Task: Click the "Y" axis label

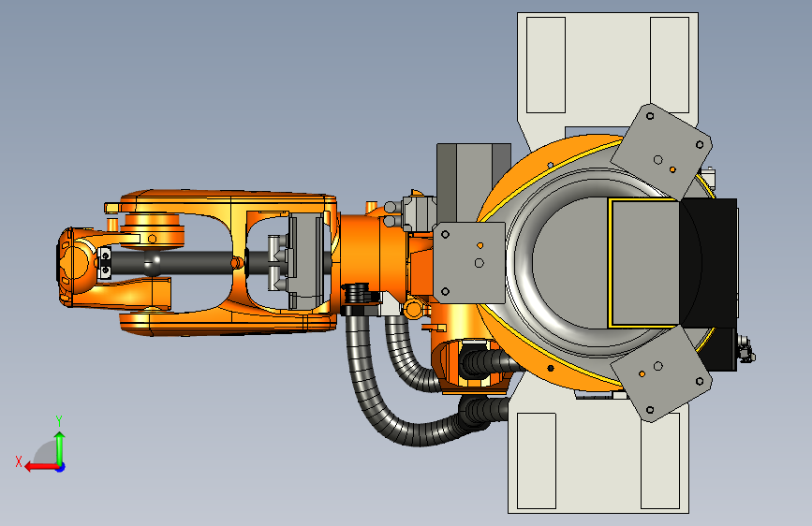Action: 59,421
